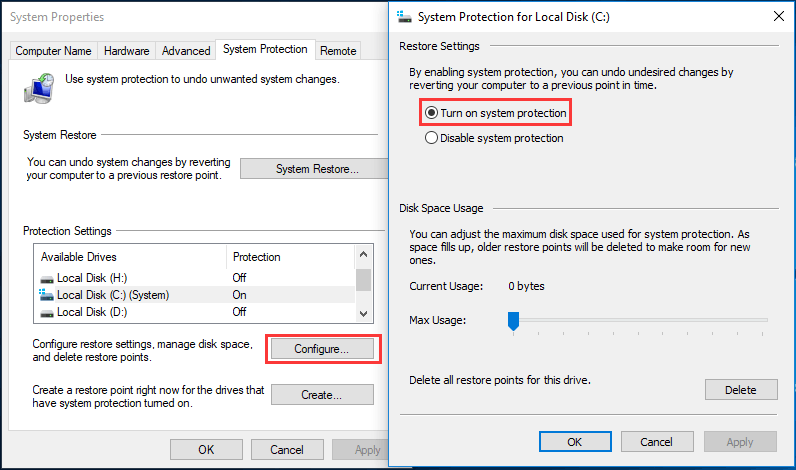Click the Local Disk (C:) system drive icon
The height and width of the screenshot is (470, 796).
coord(47,294)
